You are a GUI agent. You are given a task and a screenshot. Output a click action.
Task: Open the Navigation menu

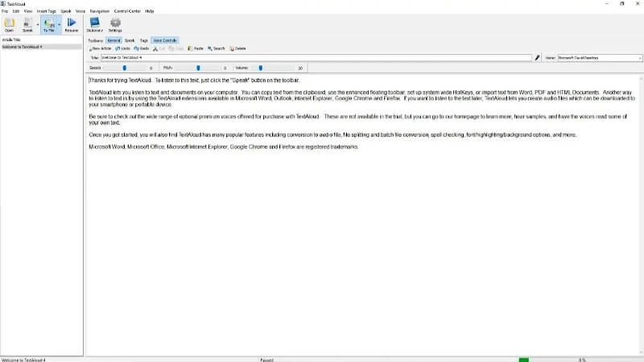[x=100, y=11]
